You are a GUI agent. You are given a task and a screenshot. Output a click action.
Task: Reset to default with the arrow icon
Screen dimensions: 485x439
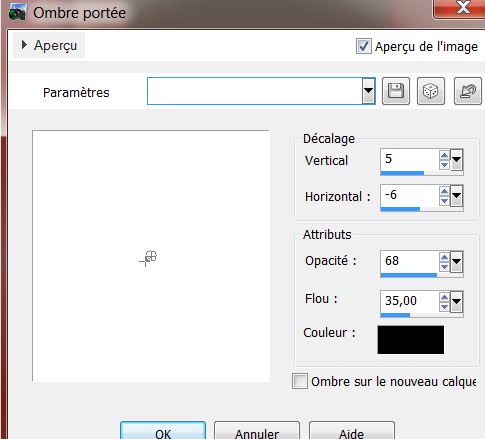tap(468, 91)
